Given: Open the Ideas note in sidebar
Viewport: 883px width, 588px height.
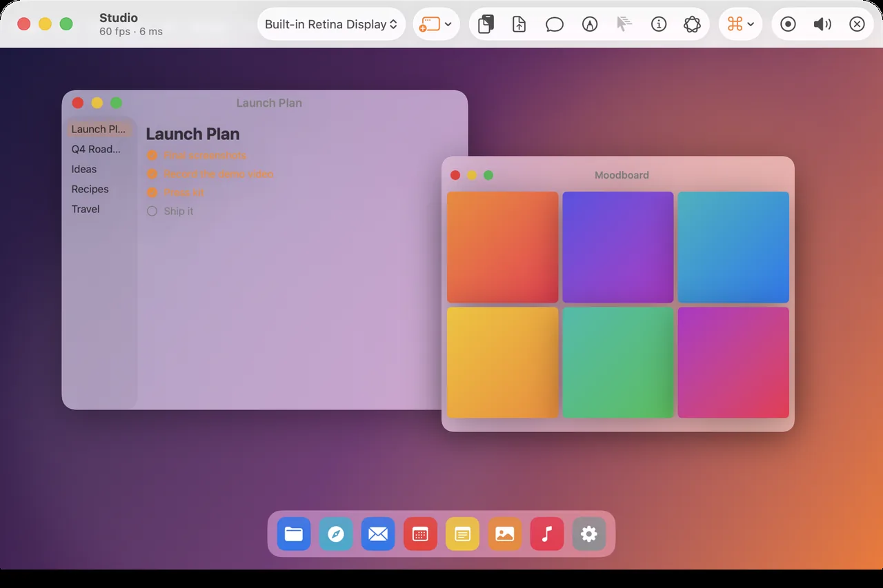Looking at the screenshot, I should [x=99, y=169].
